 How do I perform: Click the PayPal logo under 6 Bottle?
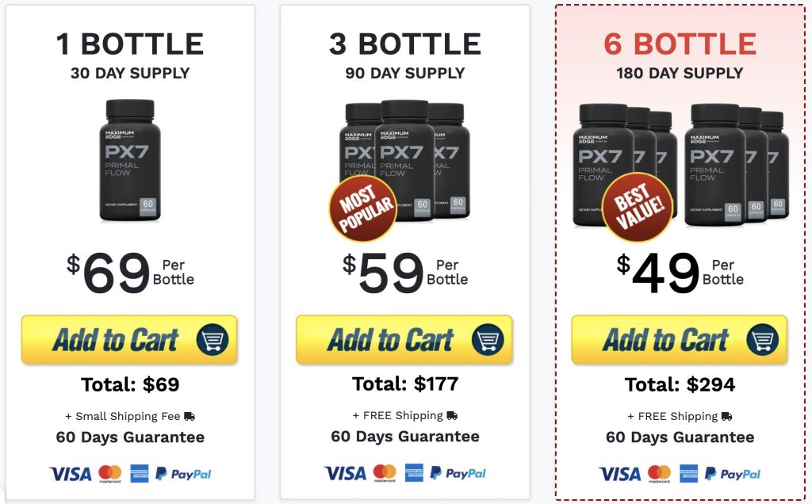(x=733, y=474)
